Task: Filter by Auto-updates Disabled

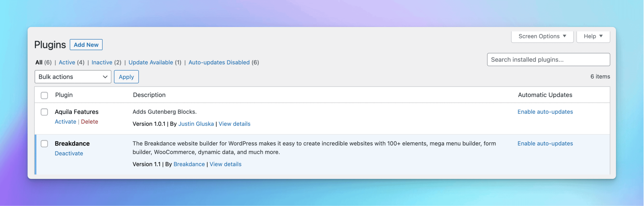Action: click(x=219, y=62)
